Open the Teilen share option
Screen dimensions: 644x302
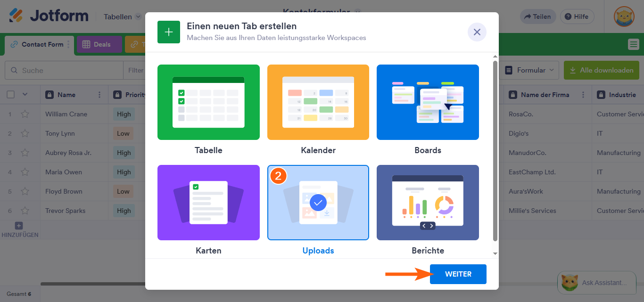pos(537,16)
